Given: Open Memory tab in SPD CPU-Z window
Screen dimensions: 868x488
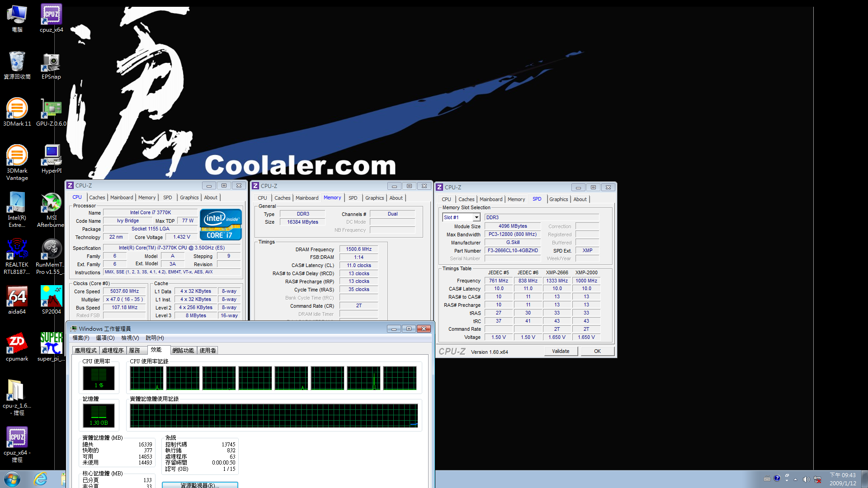Looking at the screenshot, I should [516, 199].
